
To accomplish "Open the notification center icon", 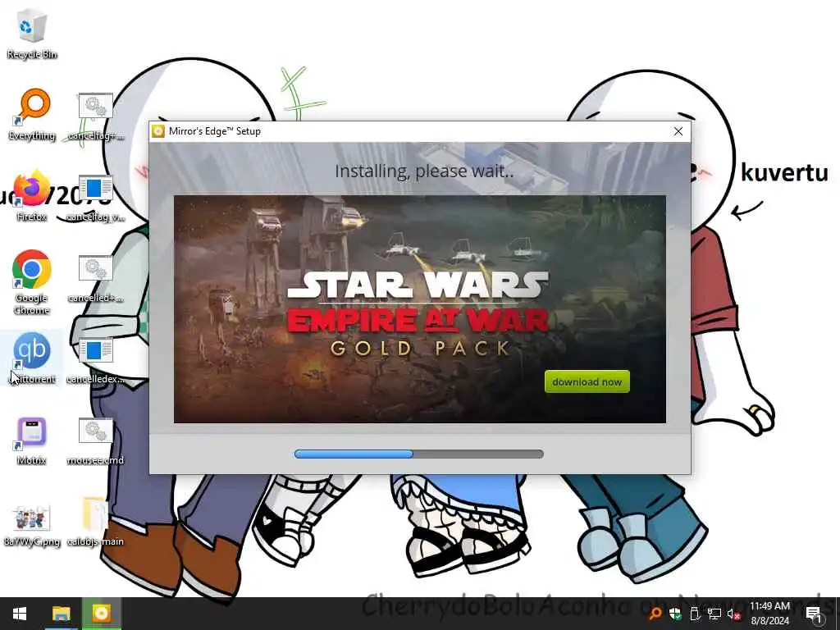I will (x=814, y=614).
